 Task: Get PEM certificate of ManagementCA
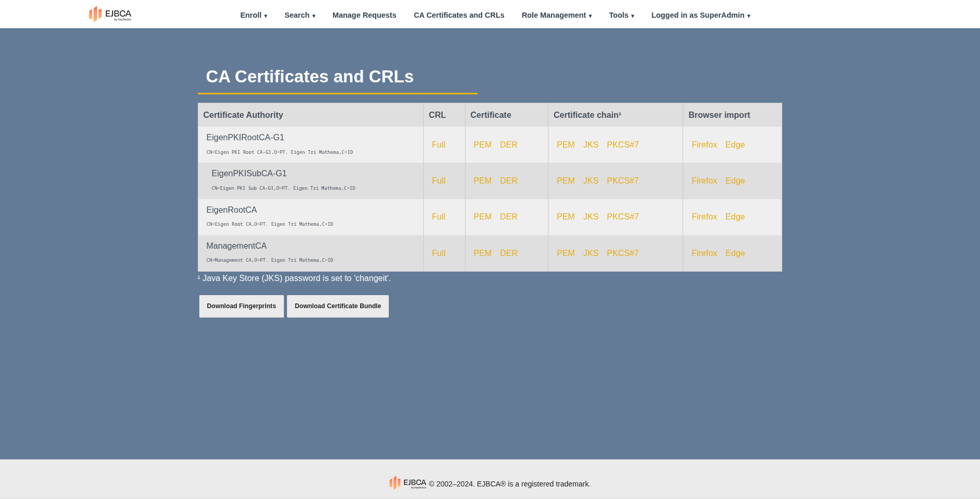pos(483,253)
